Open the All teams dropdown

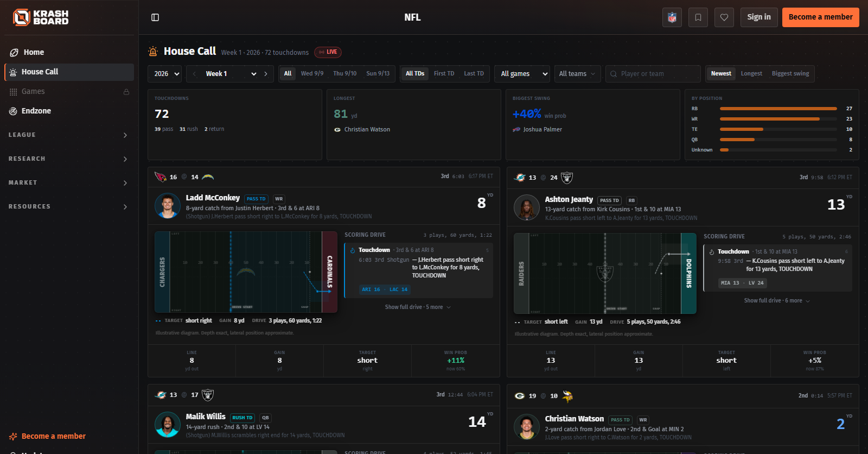pos(577,74)
